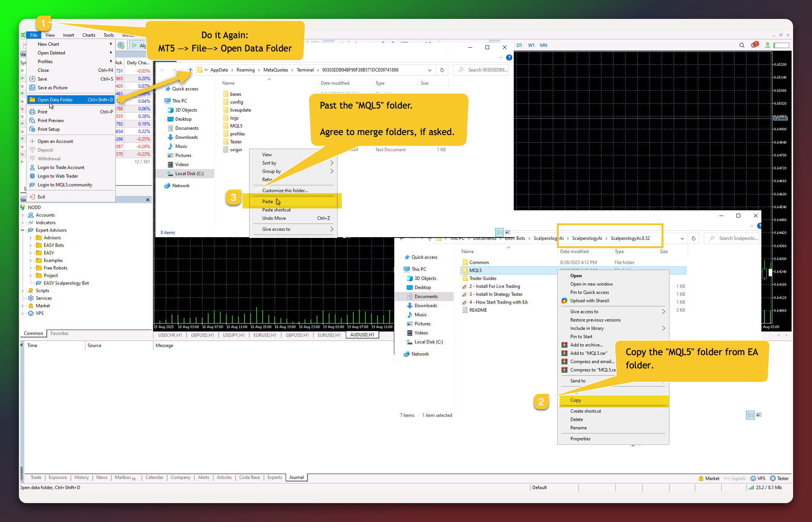Viewport: 812px width, 522px height.
Task: Switch to the Experts tab
Action: pos(274,477)
